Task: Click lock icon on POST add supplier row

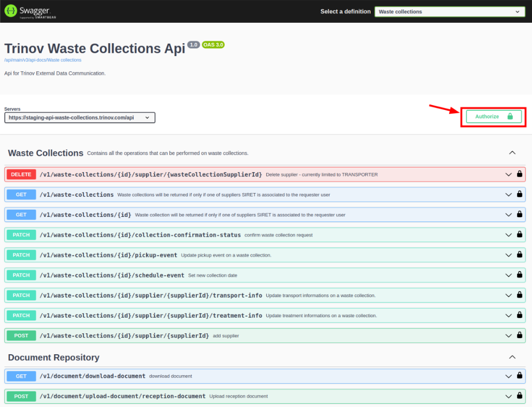Action: [x=520, y=335]
